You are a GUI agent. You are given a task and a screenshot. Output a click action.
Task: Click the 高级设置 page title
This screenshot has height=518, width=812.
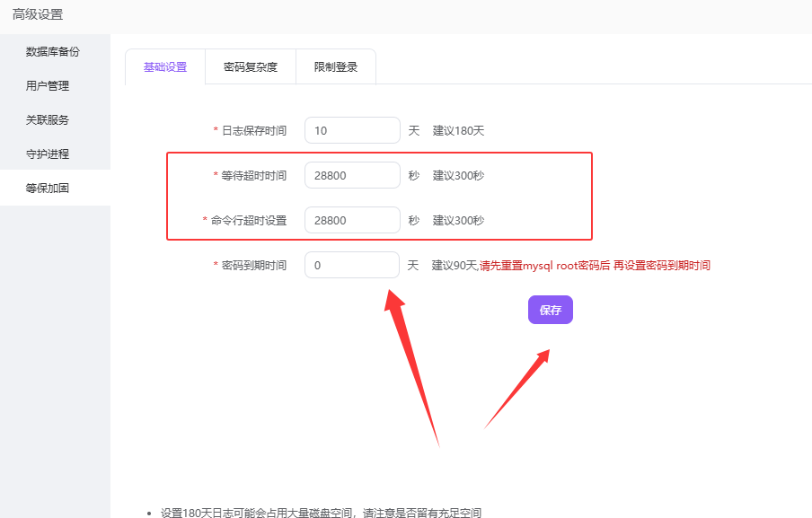(x=38, y=14)
